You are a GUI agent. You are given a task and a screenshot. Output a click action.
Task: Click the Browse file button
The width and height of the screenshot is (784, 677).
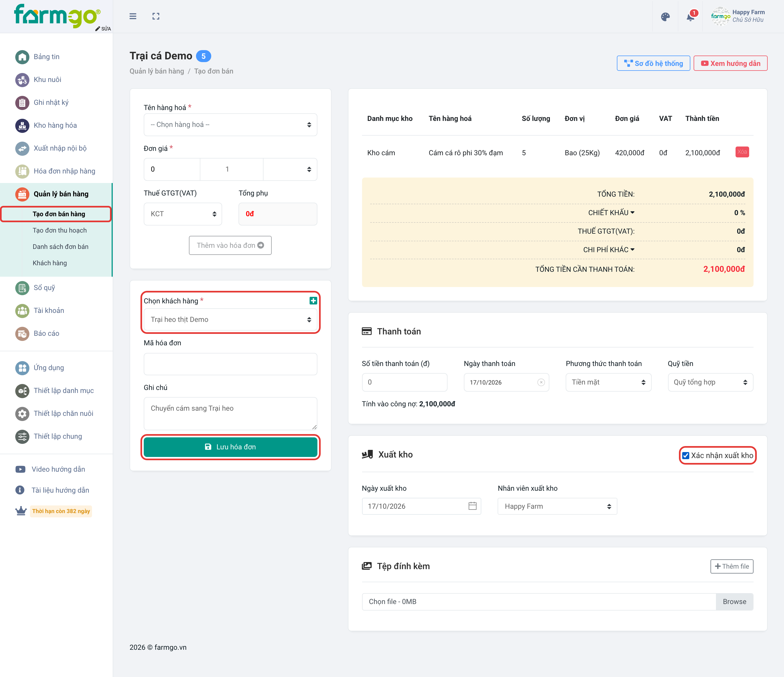(x=734, y=602)
